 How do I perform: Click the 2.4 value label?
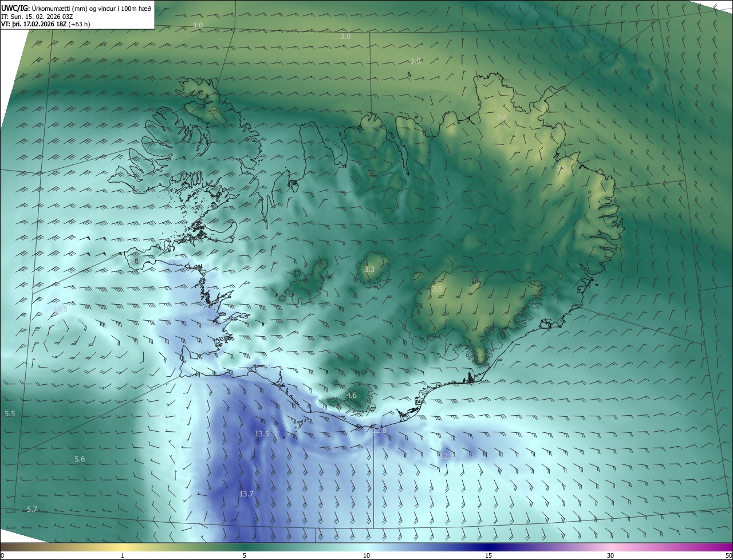pyautogui.click(x=502, y=118)
